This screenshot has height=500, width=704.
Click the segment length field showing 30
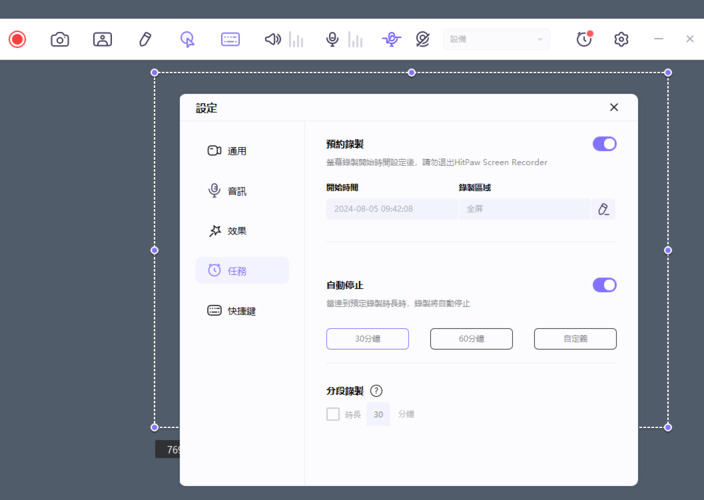tap(378, 414)
